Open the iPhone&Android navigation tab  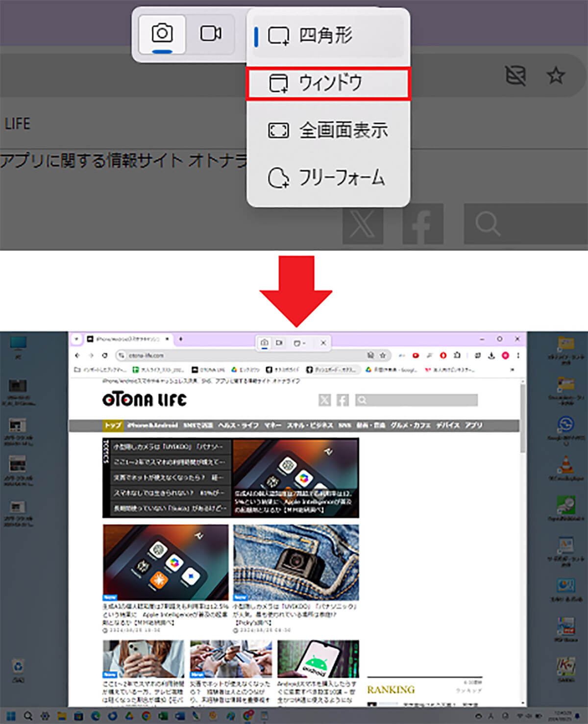152,425
